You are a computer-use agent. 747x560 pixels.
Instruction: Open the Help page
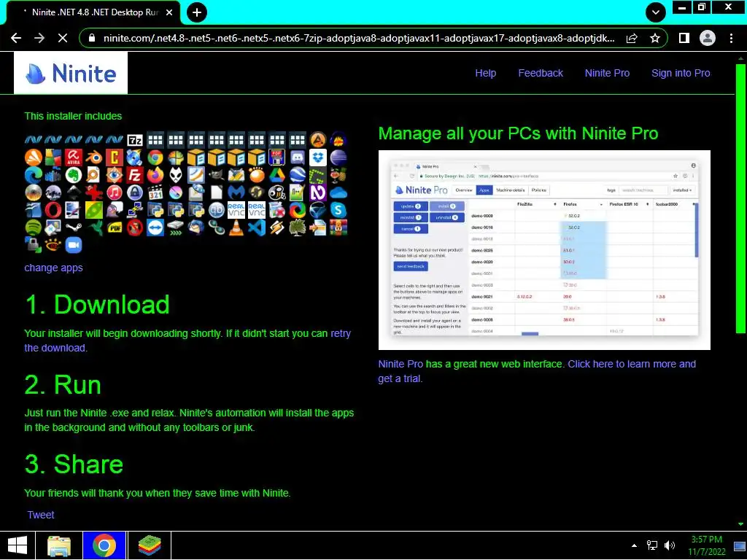pyautogui.click(x=485, y=73)
